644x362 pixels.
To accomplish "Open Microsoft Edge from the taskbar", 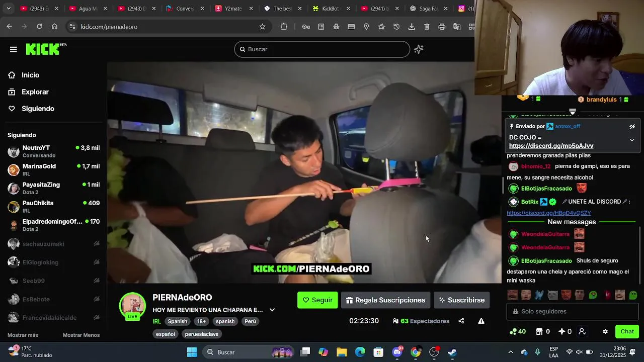I will 360,352.
